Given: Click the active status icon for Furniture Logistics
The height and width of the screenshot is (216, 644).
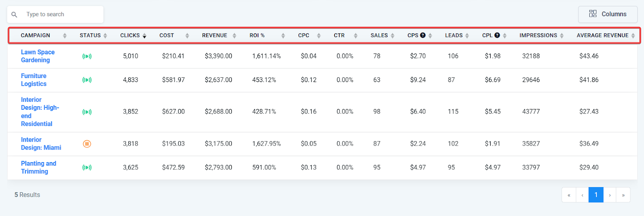Looking at the screenshot, I should (x=87, y=80).
